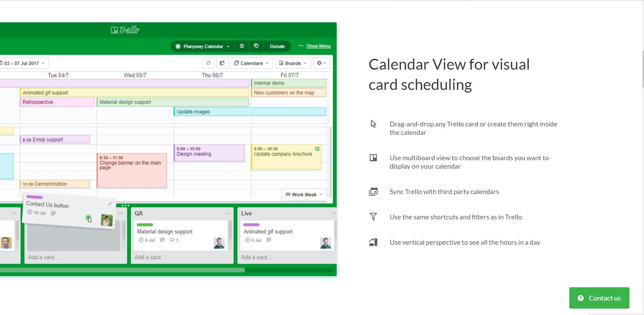Click the board horizontal scrollbar
The width and height of the screenshot is (644, 315).
pyautogui.click(x=122, y=270)
